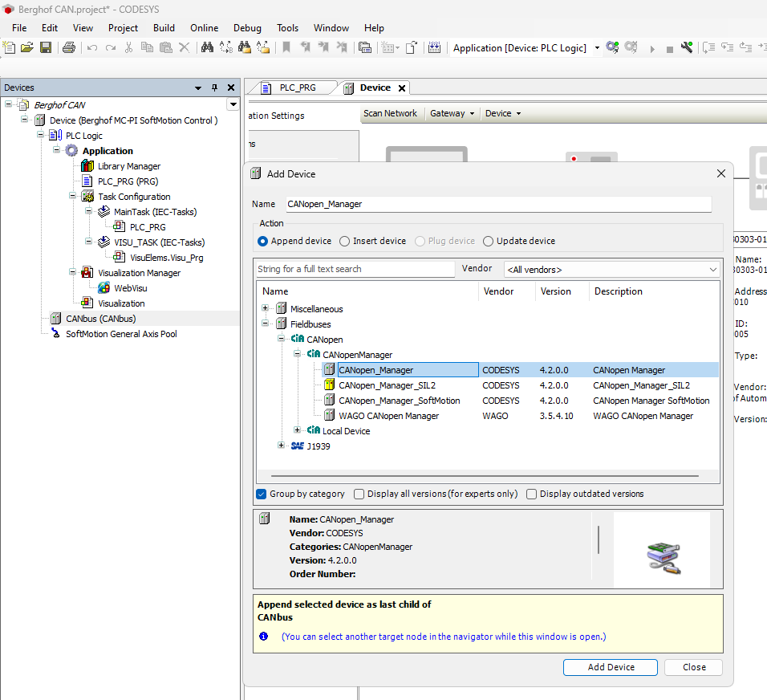Collapse the Visualization Manager node
The height and width of the screenshot is (700, 767).
coord(72,271)
